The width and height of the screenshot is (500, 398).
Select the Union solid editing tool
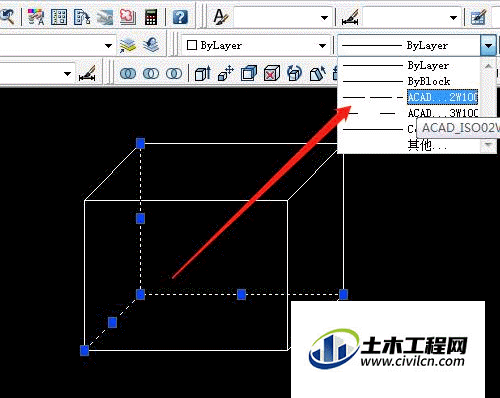[x=128, y=73]
